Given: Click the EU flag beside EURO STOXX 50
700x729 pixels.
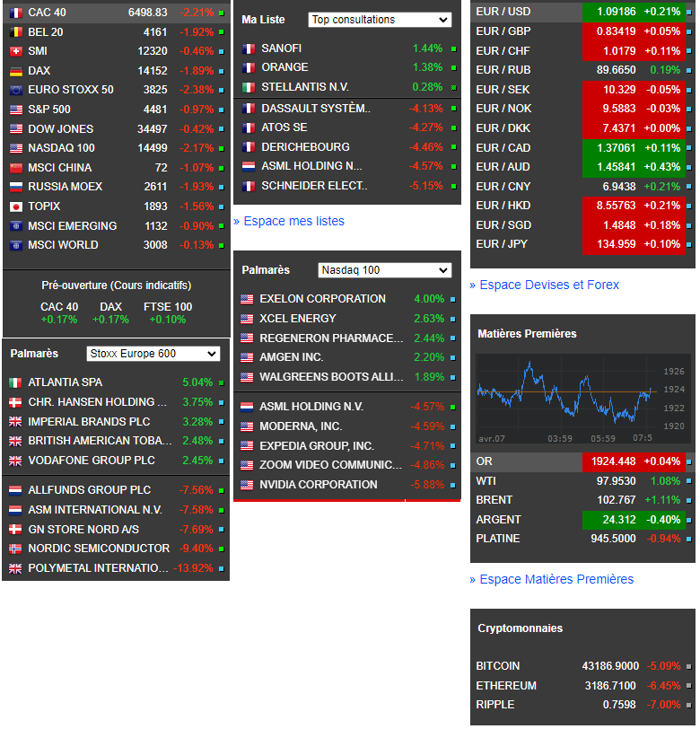Looking at the screenshot, I should click(x=16, y=90).
